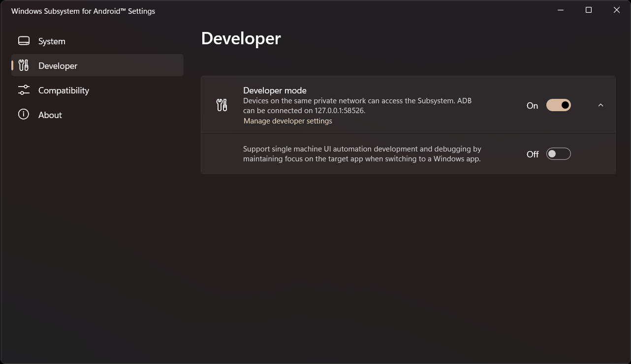The width and height of the screenshot is (631, 364).
Task: Go to the Compatibility page
Action: tap(97, 90)
